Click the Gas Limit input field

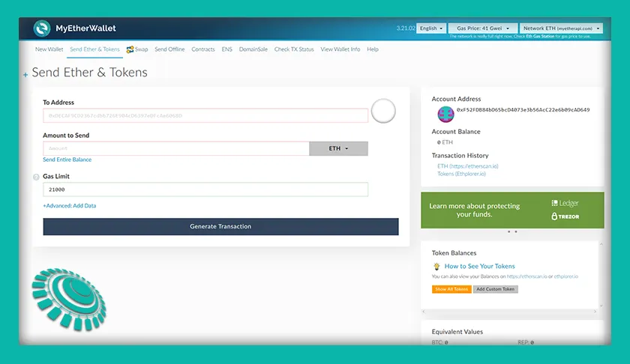click(x=205, y=189)
